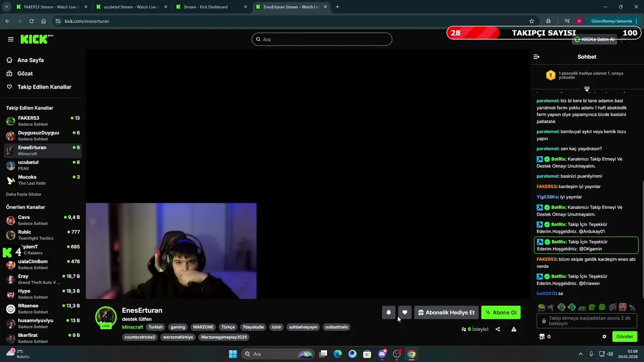Open Mucoks channel in sidebar
The width and height of the screenshot is (644, 362).
pyautogui.click(x=43, y=180)
